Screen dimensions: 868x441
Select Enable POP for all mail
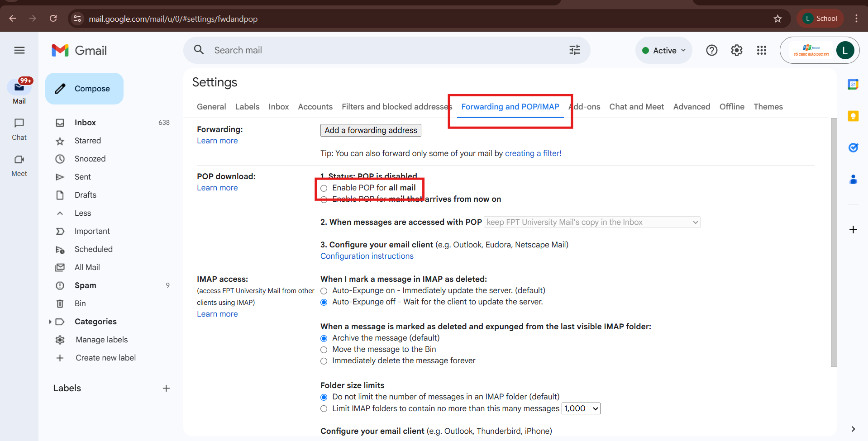click(x=324, y=188)
